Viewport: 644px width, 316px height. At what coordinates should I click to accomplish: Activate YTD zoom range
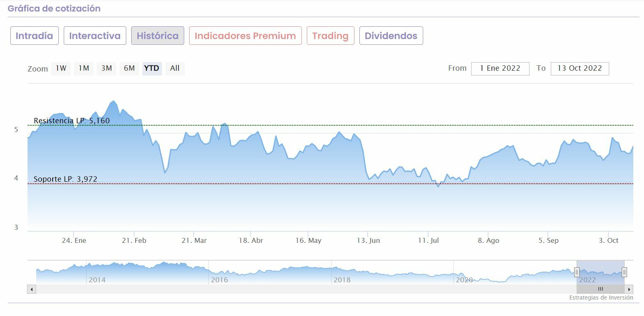pyautogui.click(x=152, y=68)
